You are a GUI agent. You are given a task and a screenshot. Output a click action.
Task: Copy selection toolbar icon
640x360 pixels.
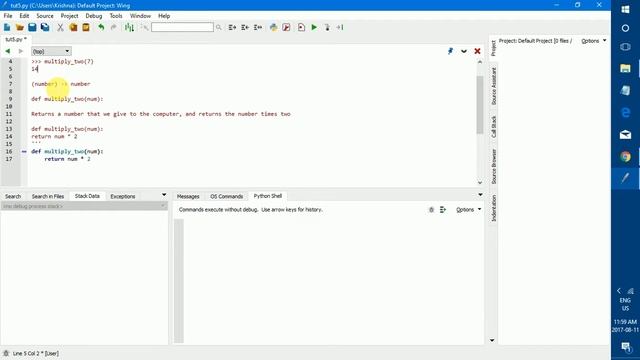click(73, 27)
